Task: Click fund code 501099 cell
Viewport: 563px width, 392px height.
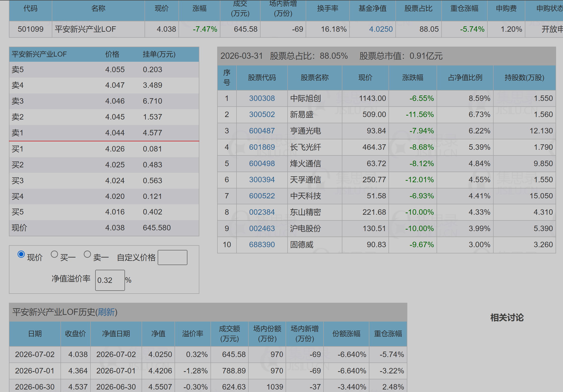Action: (30, 29)
